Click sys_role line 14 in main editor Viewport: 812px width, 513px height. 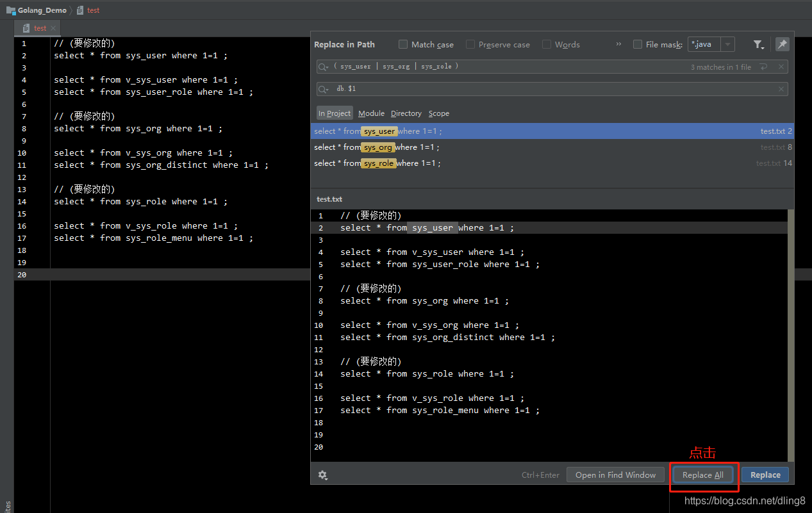140,201
